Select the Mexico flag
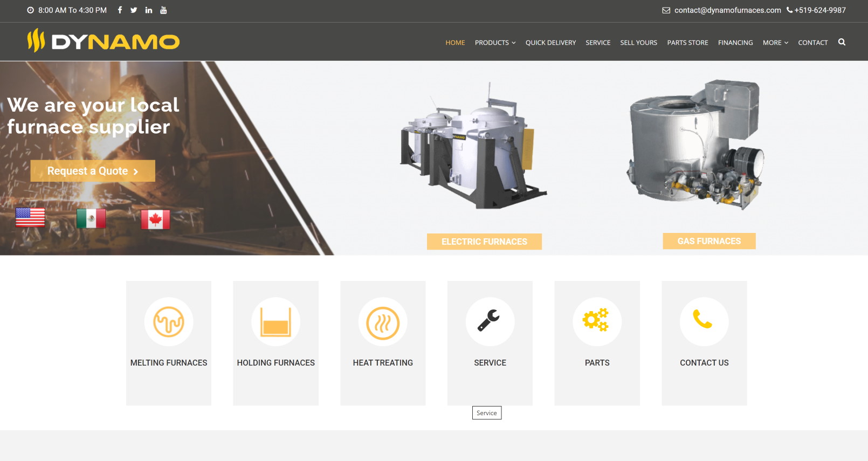 point(91,218)
